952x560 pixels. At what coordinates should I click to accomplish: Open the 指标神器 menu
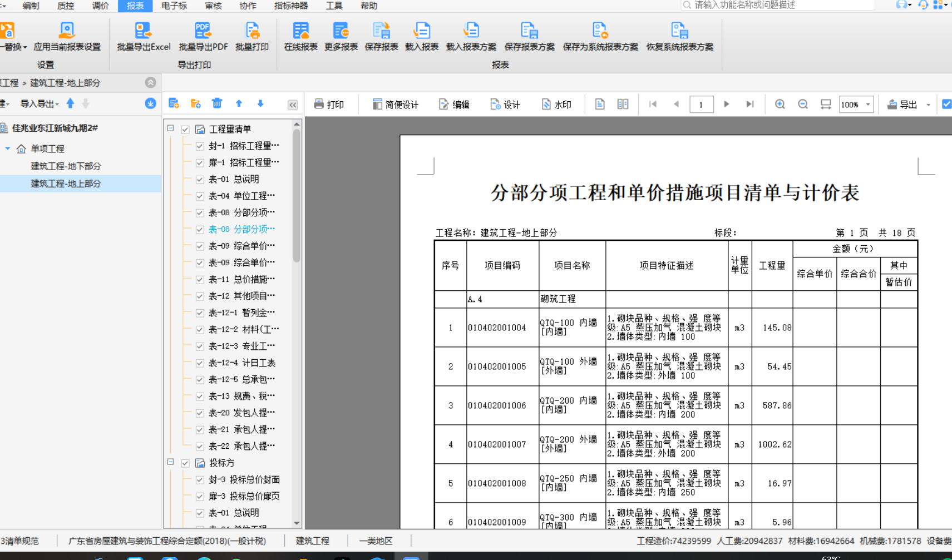291,6
